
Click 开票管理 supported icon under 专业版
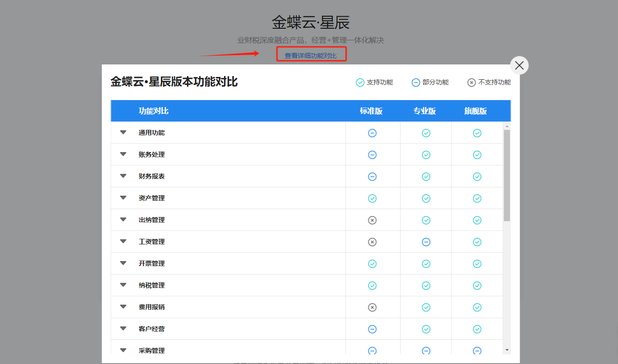click(426, 264)
